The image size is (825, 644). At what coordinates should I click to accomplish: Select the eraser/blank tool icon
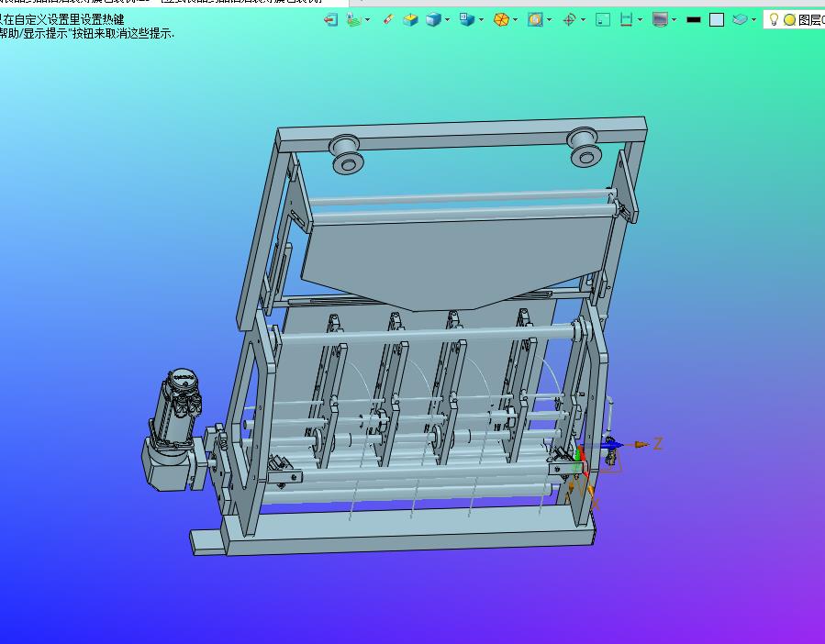[388, 20]
